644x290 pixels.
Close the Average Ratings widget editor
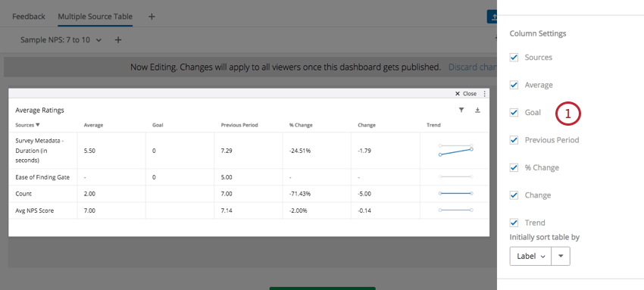466,94
